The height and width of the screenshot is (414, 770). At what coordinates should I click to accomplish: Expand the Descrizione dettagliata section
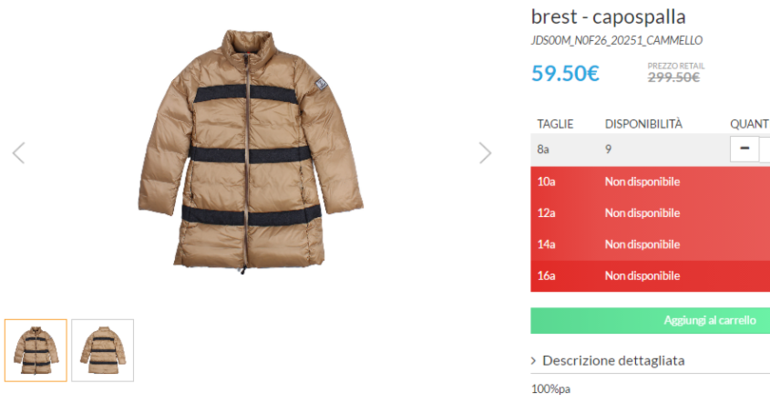tap(613, 361)
